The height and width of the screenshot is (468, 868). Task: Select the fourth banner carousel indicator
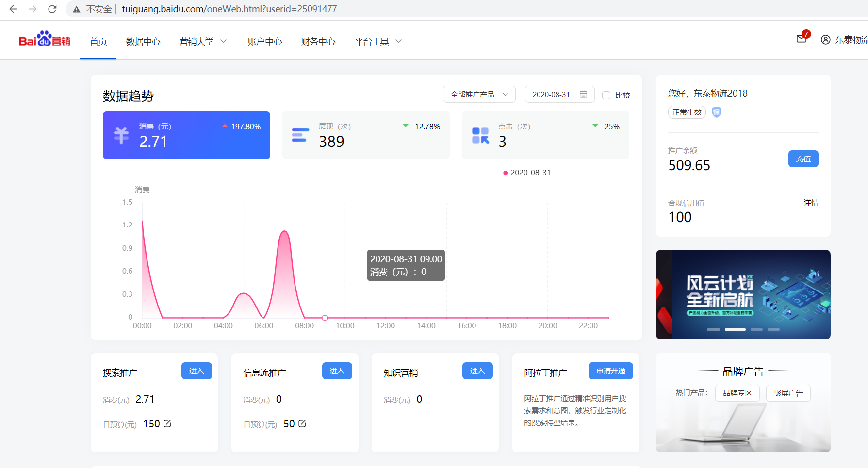tap(774, 329)
